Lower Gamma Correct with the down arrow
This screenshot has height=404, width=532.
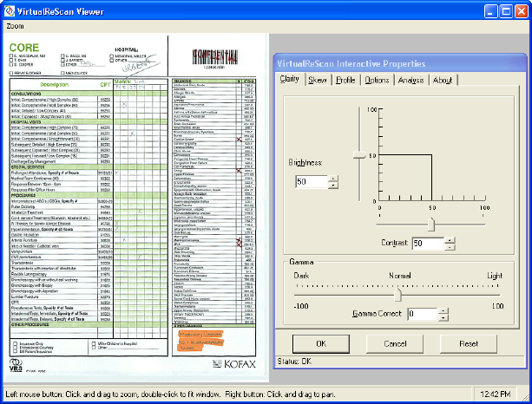point(444,317)
